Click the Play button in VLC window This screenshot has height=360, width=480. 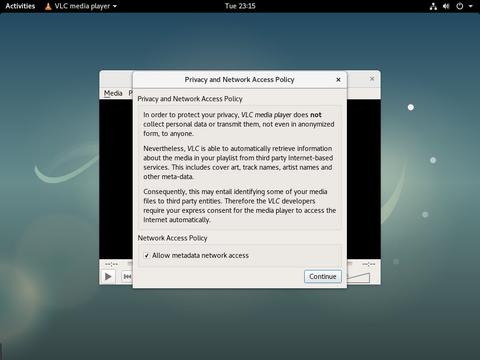click(x=108, y=276)
